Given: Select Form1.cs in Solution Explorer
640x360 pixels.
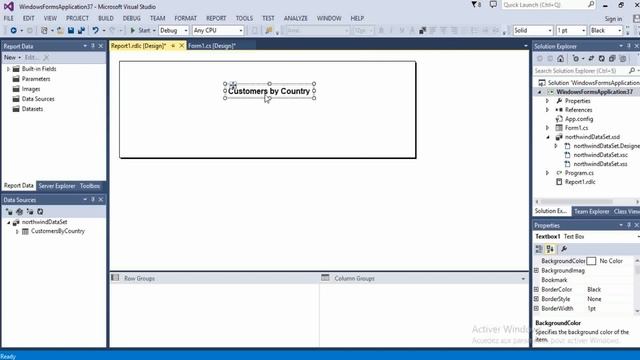Looking at the screenshot, I should coord(576,128).
